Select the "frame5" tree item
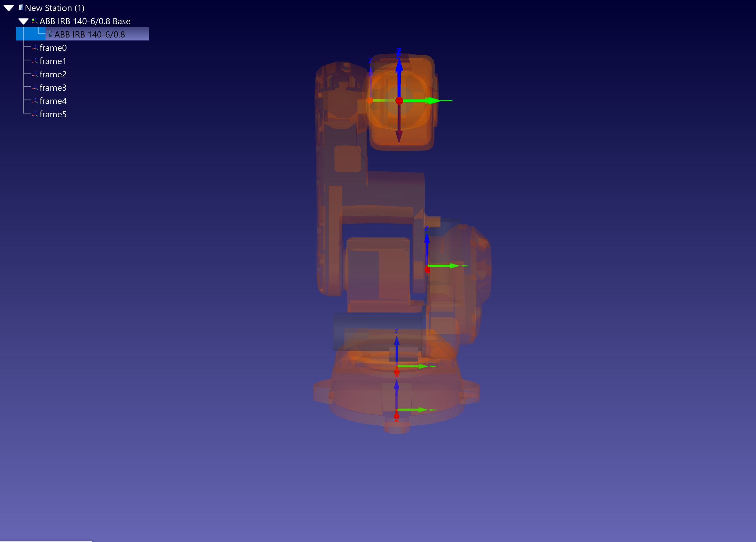This screenshot has width=756, height=542. point(53,115)
